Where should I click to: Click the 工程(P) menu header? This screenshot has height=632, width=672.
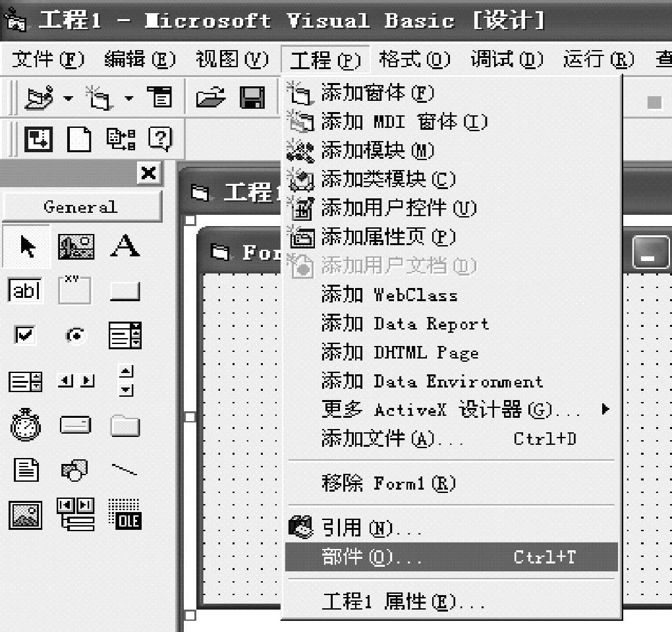[325, 59]
